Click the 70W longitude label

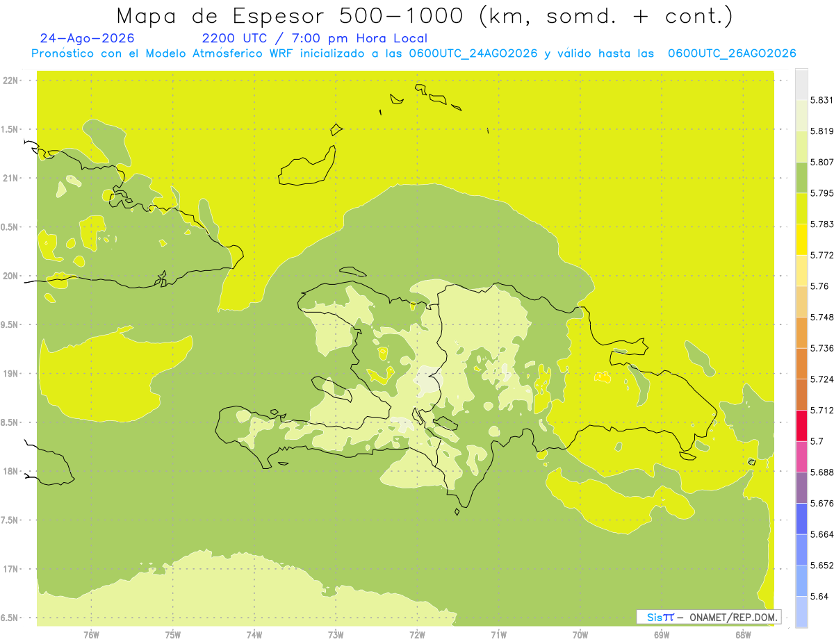pos(580,634)
